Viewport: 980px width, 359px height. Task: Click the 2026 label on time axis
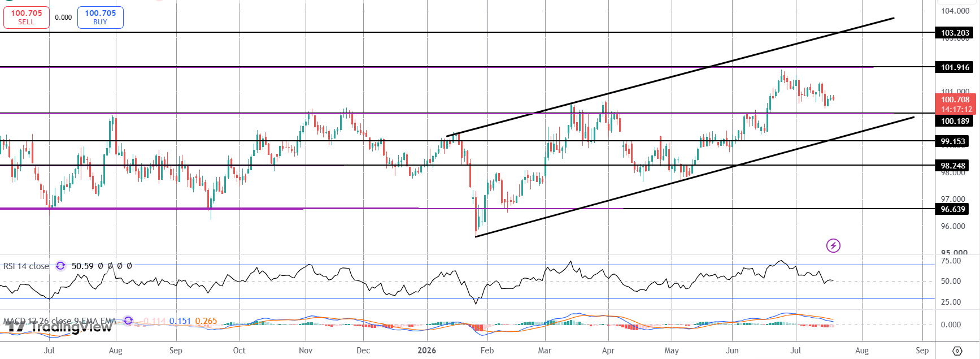[x=426, y=351]
